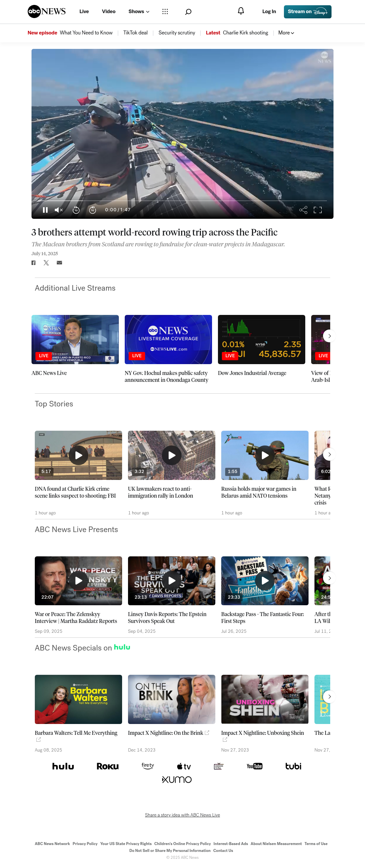365x868 pixels.
Task: Click the Hulu streaming logo in partner row
Action: pyautogui.click(x=63, y=766)
